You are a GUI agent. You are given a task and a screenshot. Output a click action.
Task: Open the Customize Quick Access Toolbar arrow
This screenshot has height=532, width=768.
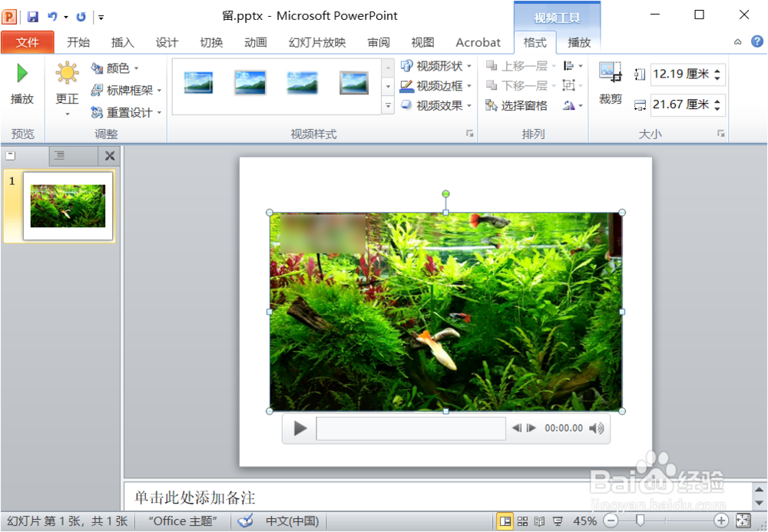pyautogui.click(x=101, y=18)
